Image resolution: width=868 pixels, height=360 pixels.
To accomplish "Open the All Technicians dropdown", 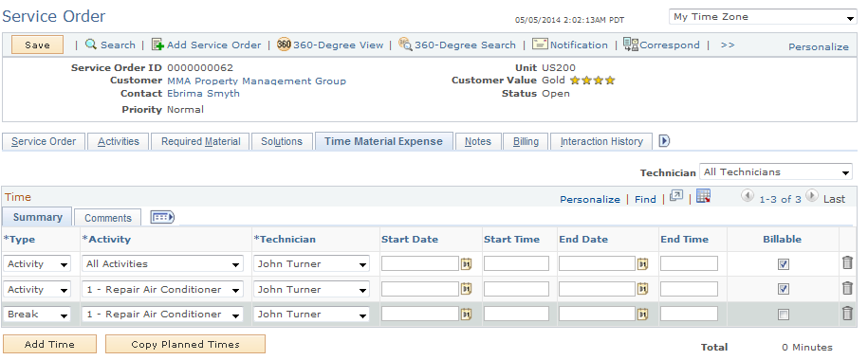I will (x=776, y=172).
